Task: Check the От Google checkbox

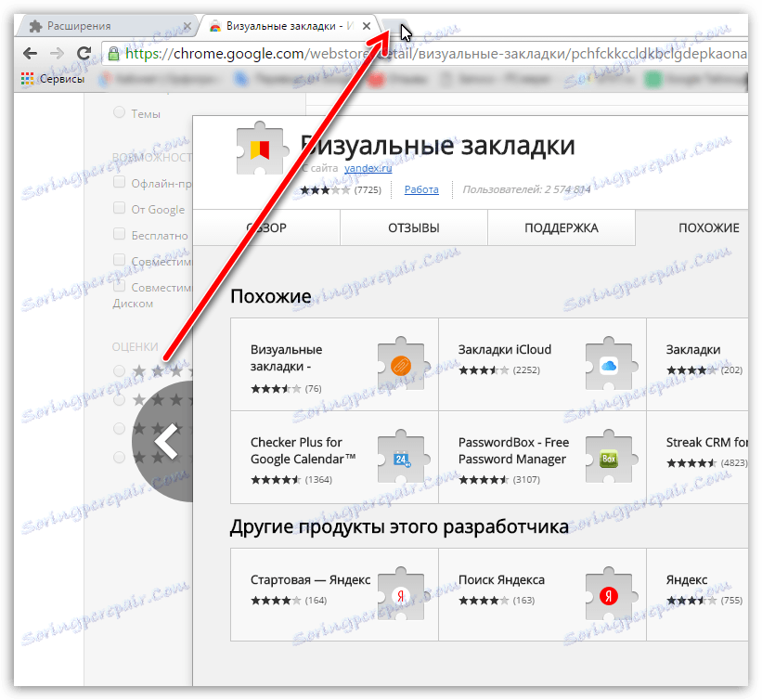Action: tap(119, 208)
